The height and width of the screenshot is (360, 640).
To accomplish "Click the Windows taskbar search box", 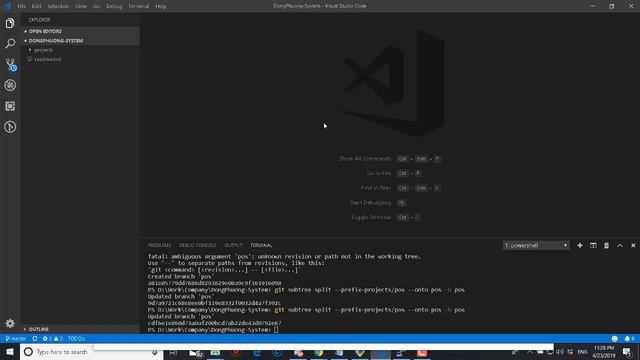I will (92, 352).
